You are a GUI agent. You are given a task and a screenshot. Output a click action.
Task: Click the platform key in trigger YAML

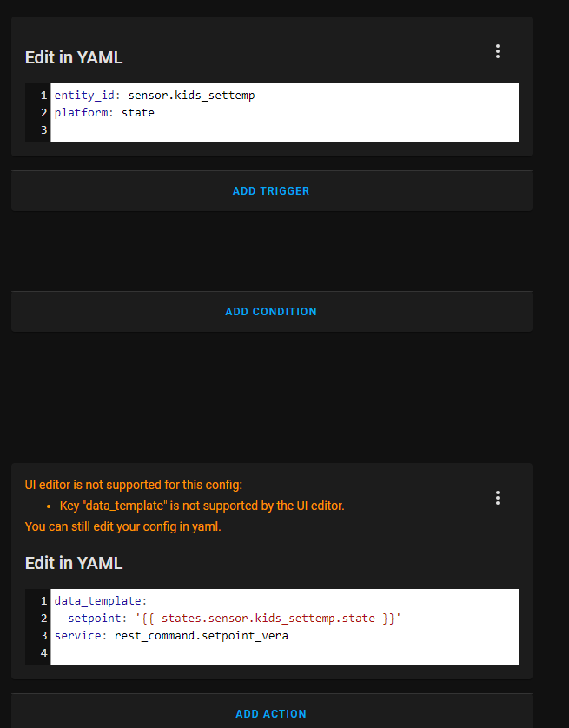pos(81,112)
